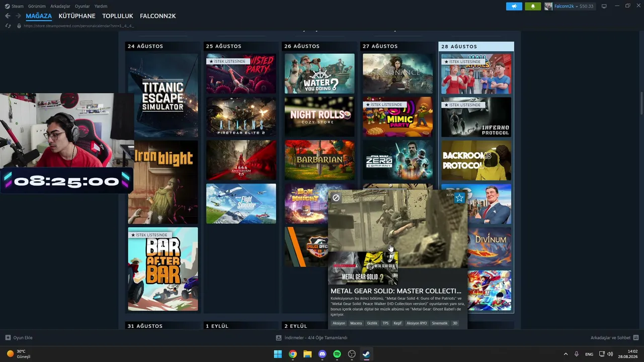Reload the store page
The image size is (644, 362).
tap(8, 26)
